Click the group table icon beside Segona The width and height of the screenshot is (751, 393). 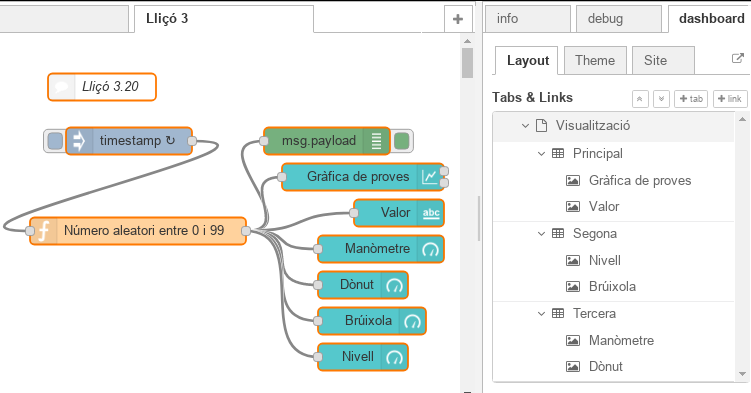[x=558, y=233]
